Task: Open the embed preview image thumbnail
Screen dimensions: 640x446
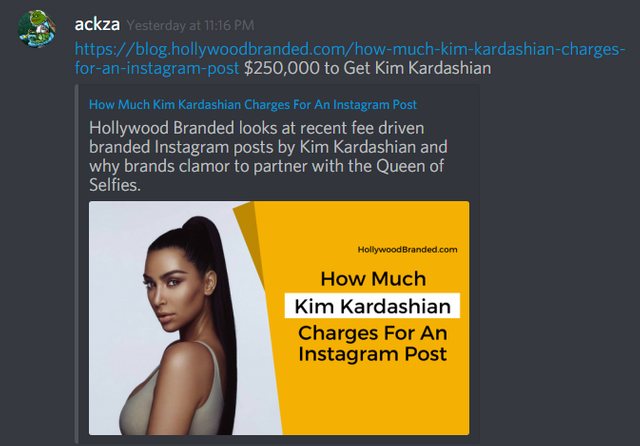Action: coord(279,318)
